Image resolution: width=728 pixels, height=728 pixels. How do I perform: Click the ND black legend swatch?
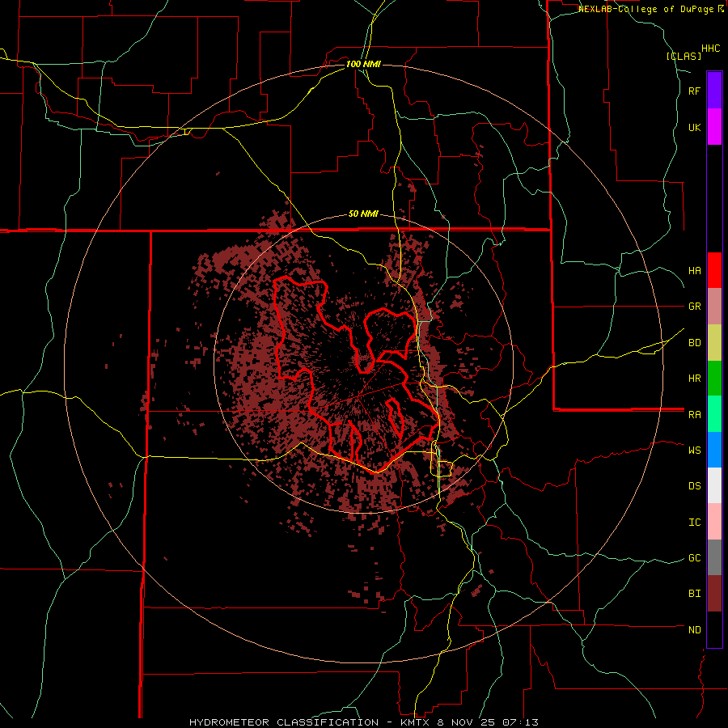pos(714,629)
